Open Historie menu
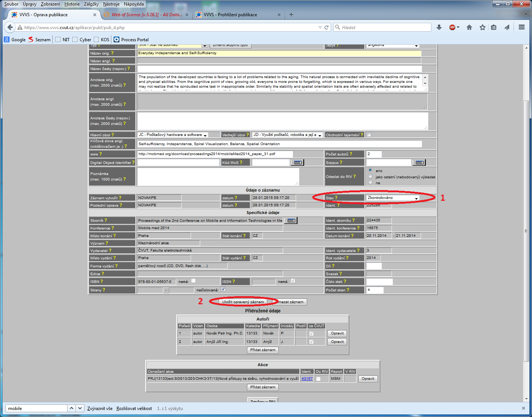The width and height of the screenshot is (532, 417). 72,4
